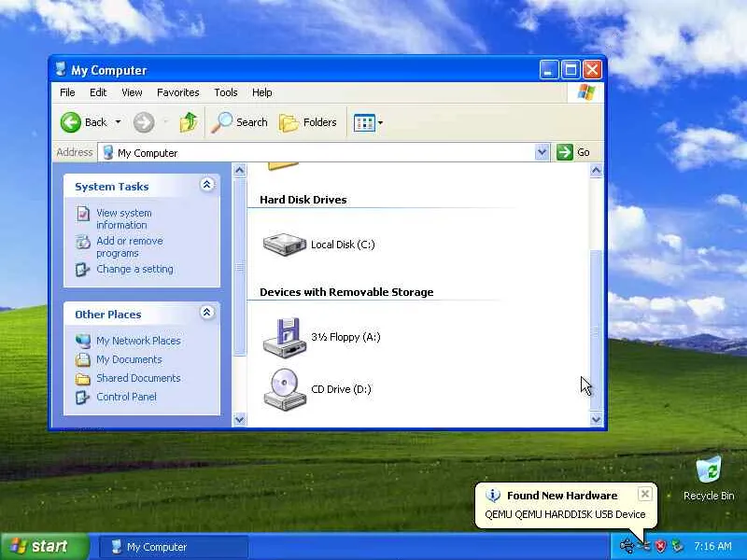Open the Start menu
This screenshot has height=560, width=747.
click(44, 546)
